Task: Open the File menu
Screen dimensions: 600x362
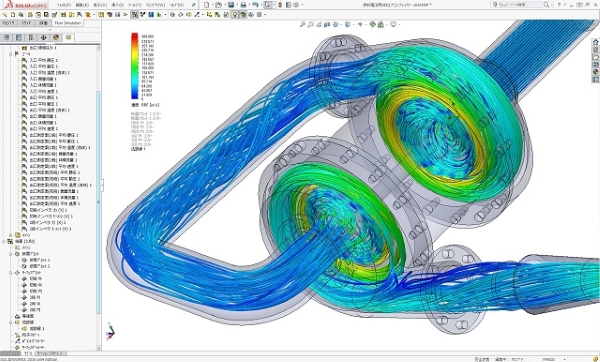Action: coord(64,5)
